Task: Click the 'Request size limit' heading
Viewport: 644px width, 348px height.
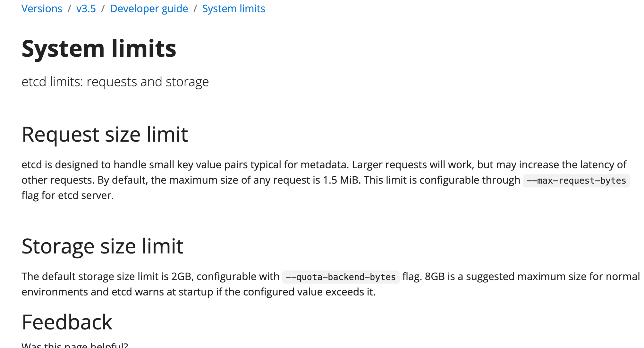Action: pyautogui.click(x=106, y=134)
